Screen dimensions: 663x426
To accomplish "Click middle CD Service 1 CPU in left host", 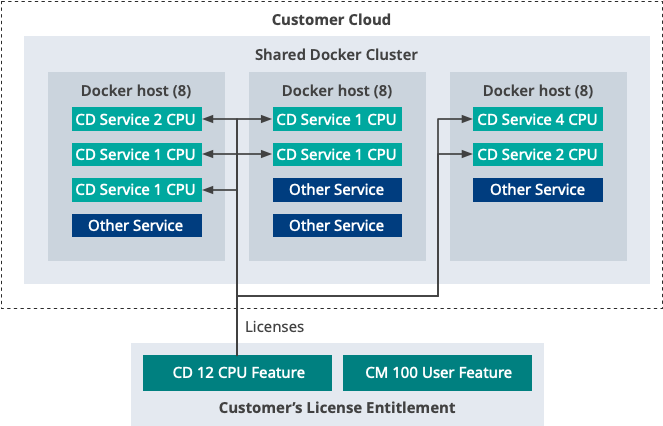I will (135, 155).
